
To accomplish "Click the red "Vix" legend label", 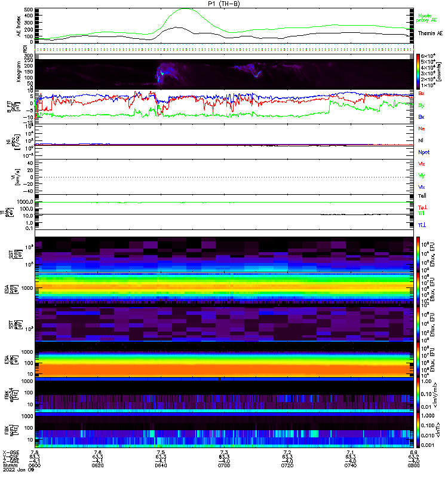I will click(x=422, y=164).
